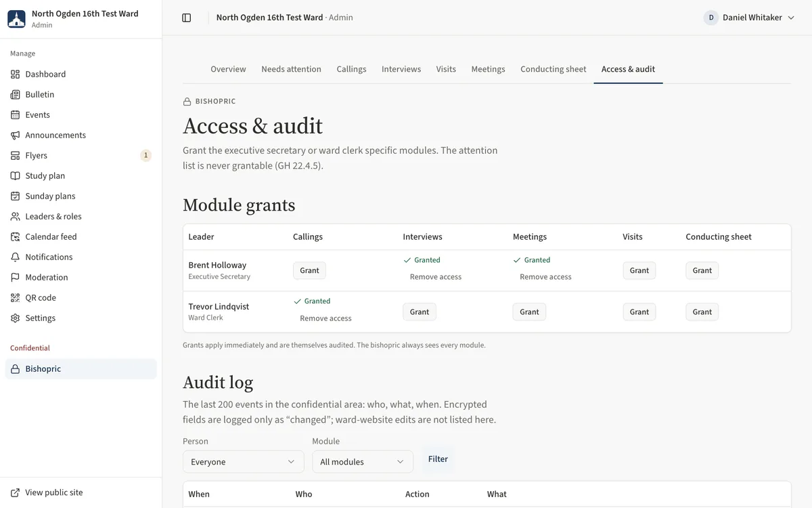Open the Person dropdown set to Everyone

(x=244, y=462)
